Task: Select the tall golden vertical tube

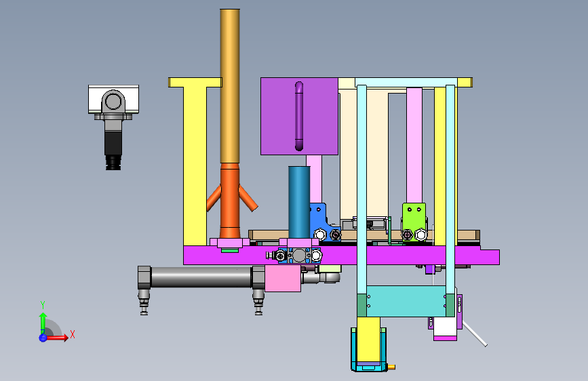Action: (x=229, y=86)
